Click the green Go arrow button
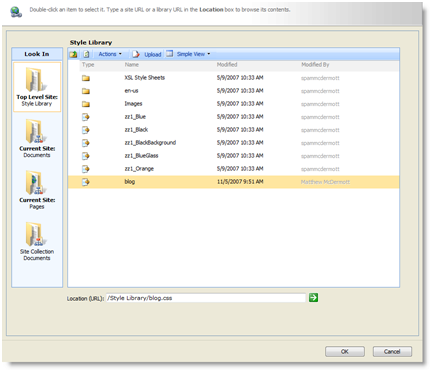432x372 pixels. [x=313, y=297]
